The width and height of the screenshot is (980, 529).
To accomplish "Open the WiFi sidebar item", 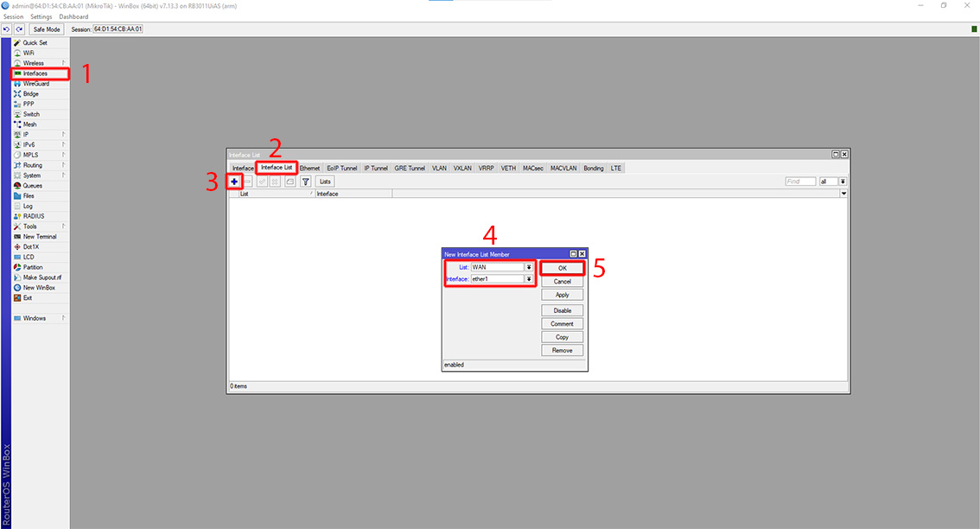I will click(41, 53).
